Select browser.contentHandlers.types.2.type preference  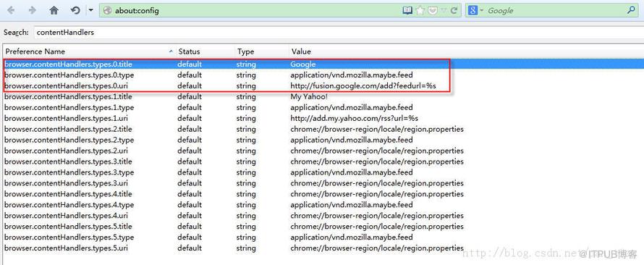[x=69, y=140]
